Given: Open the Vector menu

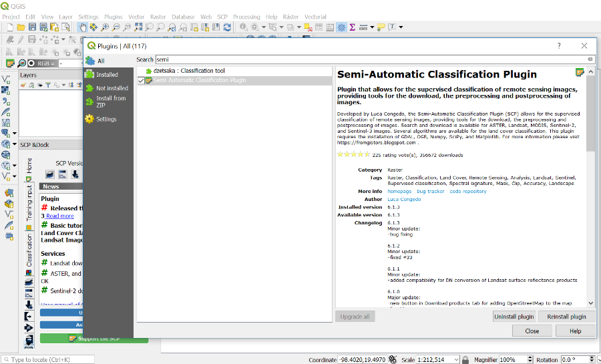Looking at the screenshot, I should tap(136, 17).
